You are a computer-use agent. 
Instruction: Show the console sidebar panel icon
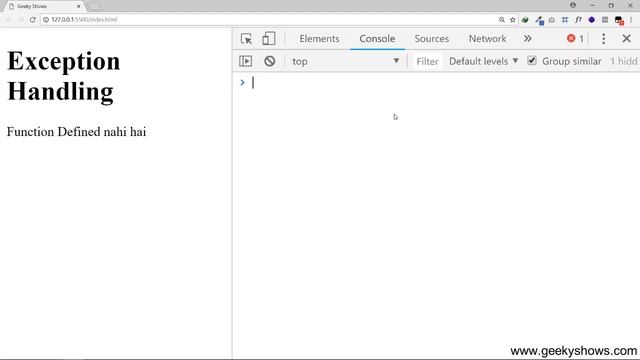click(245, 61)
